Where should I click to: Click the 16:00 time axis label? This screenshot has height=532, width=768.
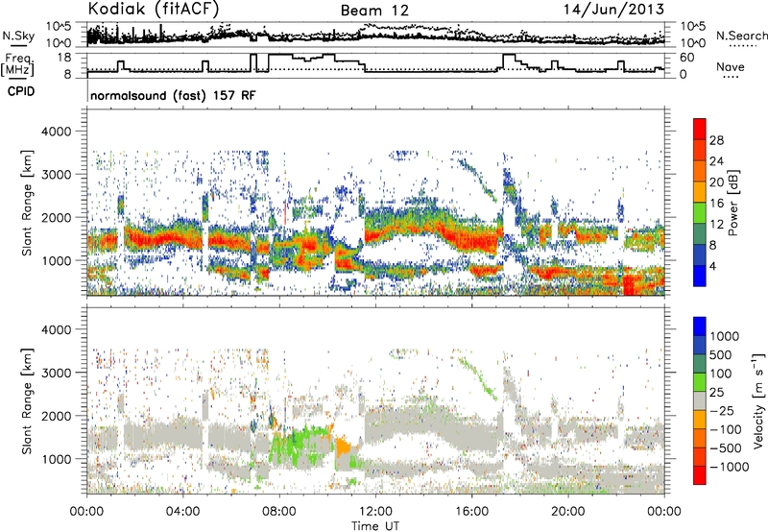pyautogui.click(x=471, y=512)
